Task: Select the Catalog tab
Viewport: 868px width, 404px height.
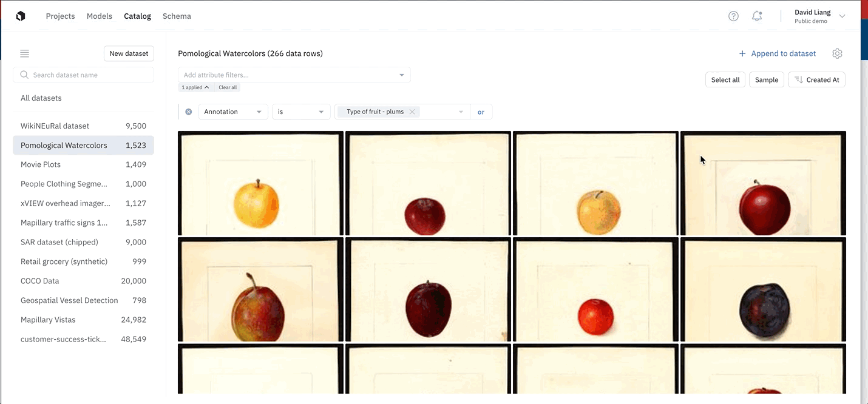Action: click(x=137, y=16)
